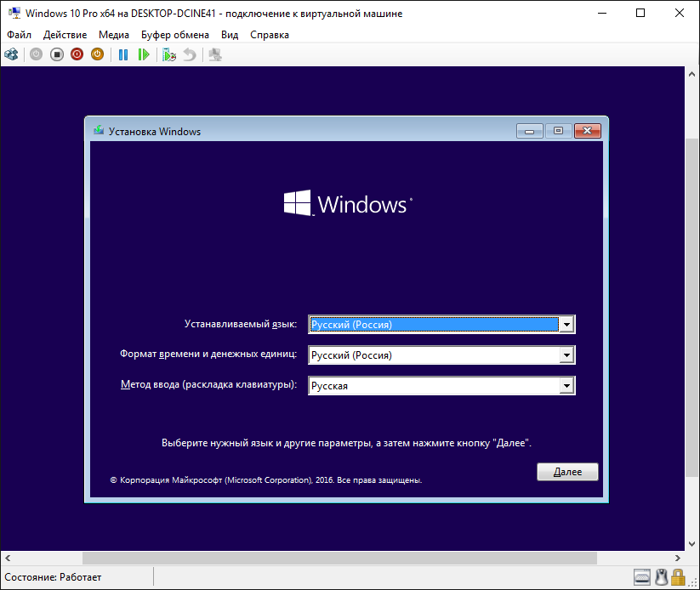Screen dimensions: 700x590
Task: Click the setup icon beside Установка Windows title
Action: (99, 131)
